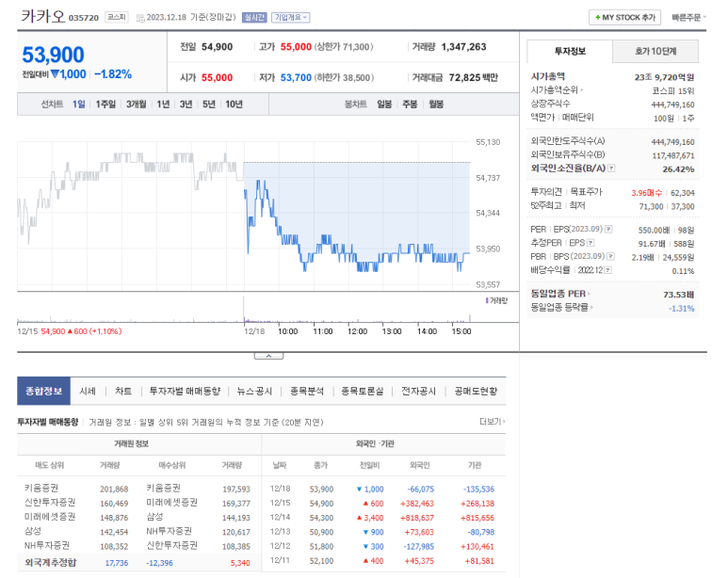This screenshot has width=728, height=578.
Task: Click the 동일업종 PER arrow link
Action: pyautogui.click(x=589, y=294)
